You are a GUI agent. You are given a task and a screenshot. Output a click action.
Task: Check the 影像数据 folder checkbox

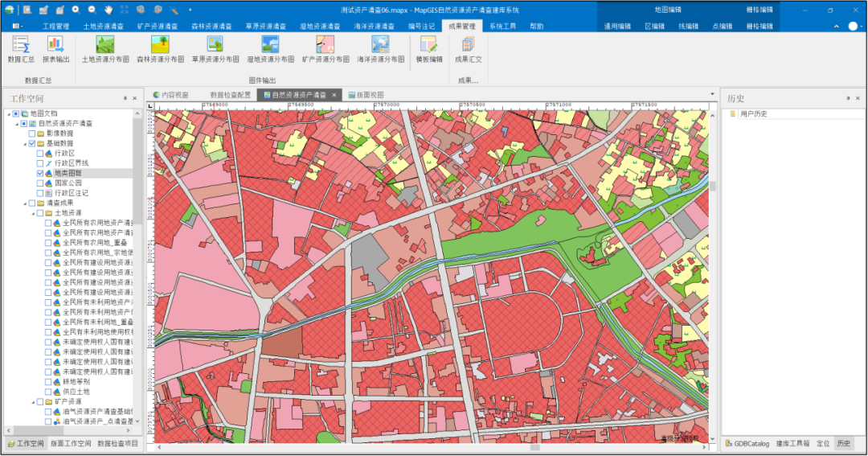(31, 134)
